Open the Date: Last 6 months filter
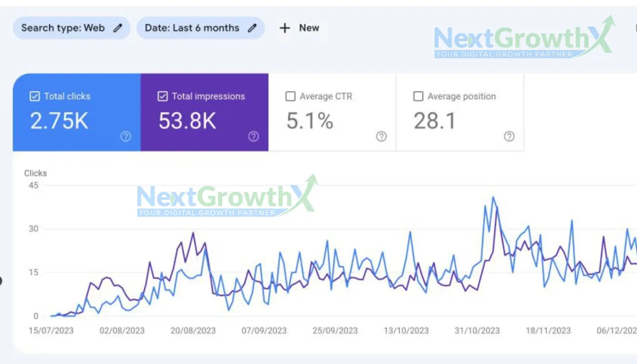 (x=192, y=28)
